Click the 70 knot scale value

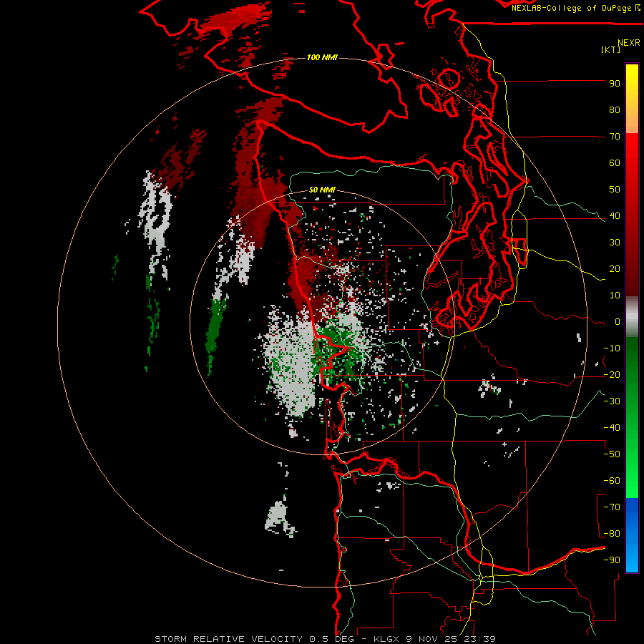click(x=615, y=137)
